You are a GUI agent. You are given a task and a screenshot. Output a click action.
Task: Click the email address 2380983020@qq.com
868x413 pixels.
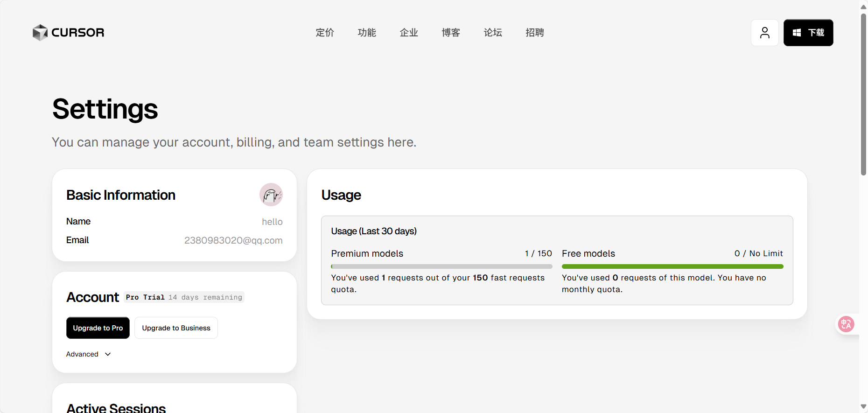tap(233, 240)
